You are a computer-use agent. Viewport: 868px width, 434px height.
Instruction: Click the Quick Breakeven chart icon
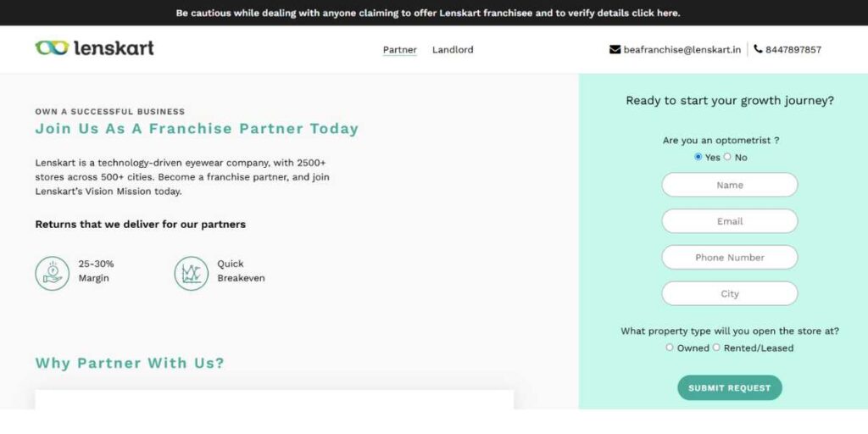tap(192, 274)
